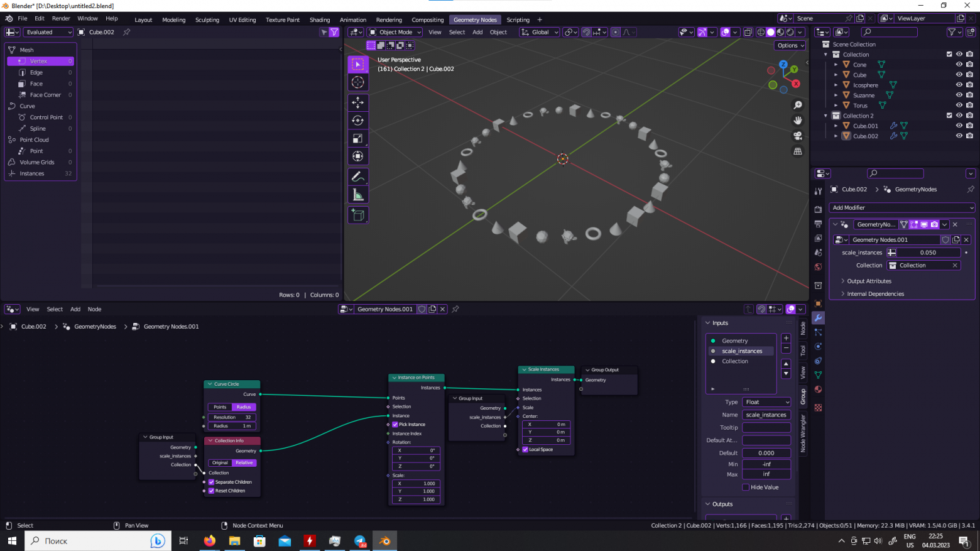Click the Relative button in Collection Info
The image size is (980, 551).
244,462
